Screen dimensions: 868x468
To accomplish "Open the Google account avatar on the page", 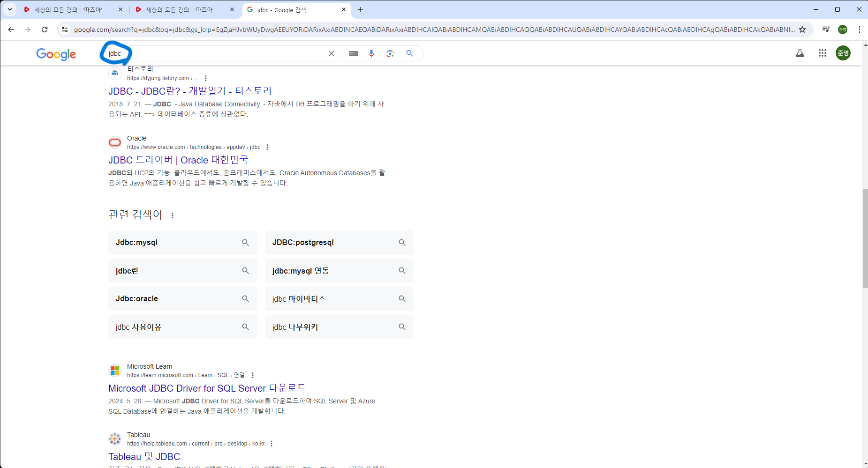I will [843, 53].
